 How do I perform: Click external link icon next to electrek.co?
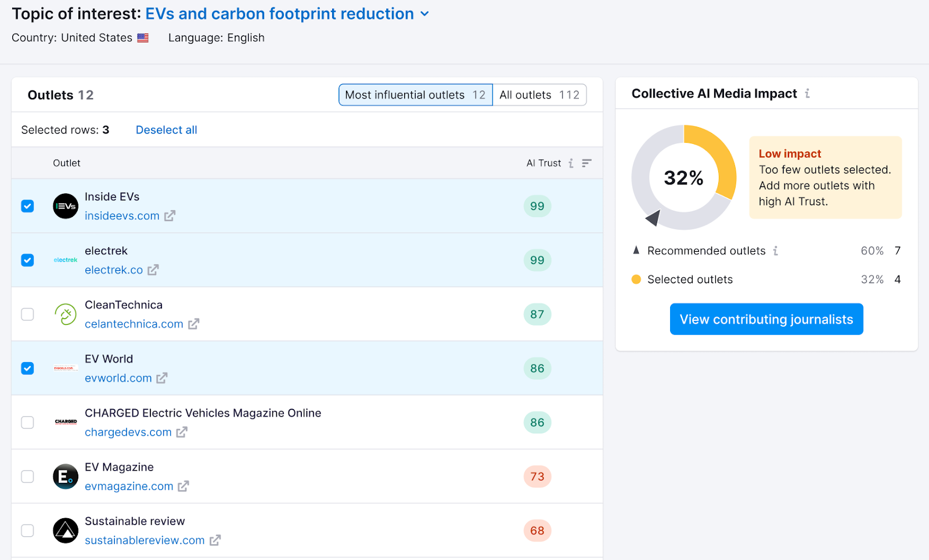(153, 270)
